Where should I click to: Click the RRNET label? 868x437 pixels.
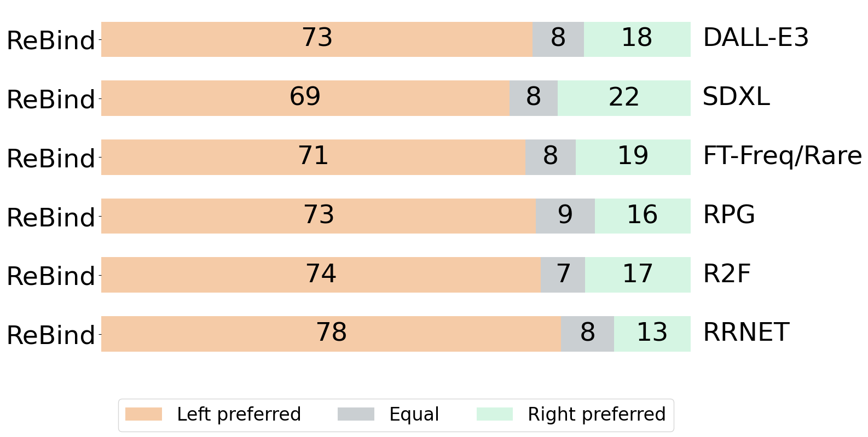pyautogui.click(x=745, y=333)
